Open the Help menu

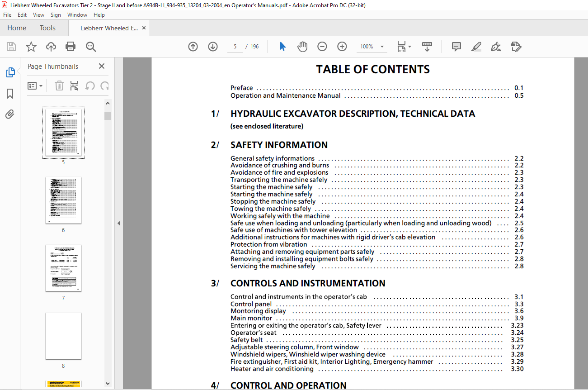click(x=99, y=15)
